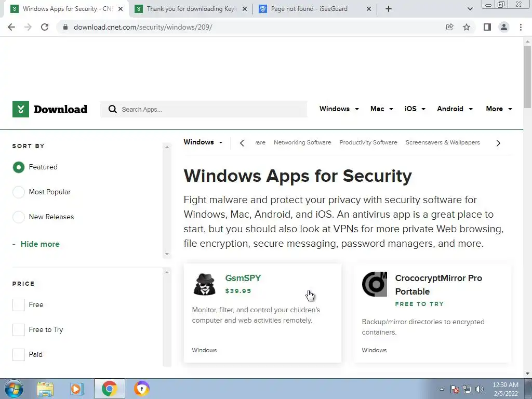
Task: Share this page via share icon
Action: 450,27
